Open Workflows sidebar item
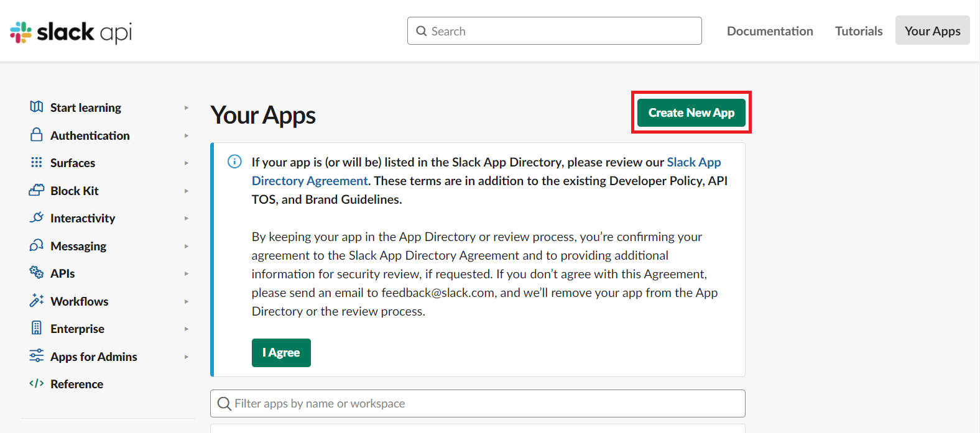Image resolution: width=980 pixels, height=433 pixels. (x=80, y=301)
